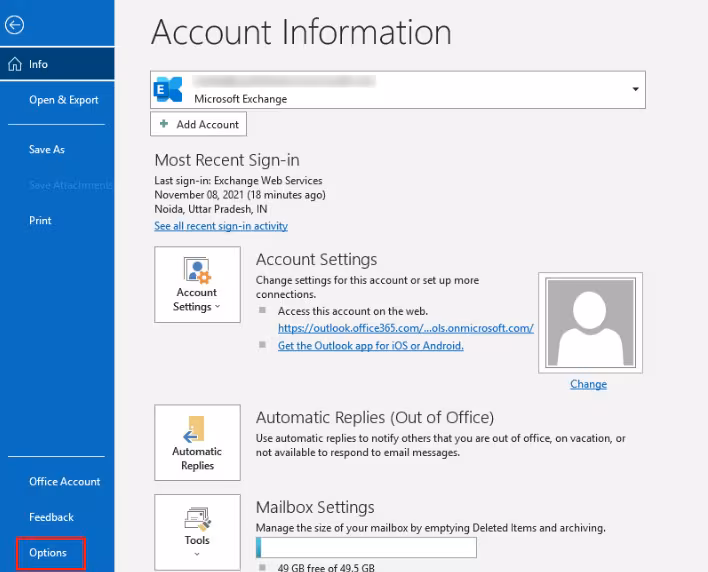The image size is (708, 572).
Task: Click the Most Recent Sign-in heading
Action: tap(227, 160)
